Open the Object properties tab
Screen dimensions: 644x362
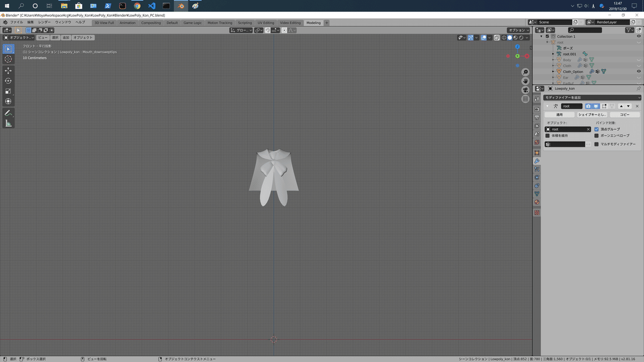(x=537, y=152)
